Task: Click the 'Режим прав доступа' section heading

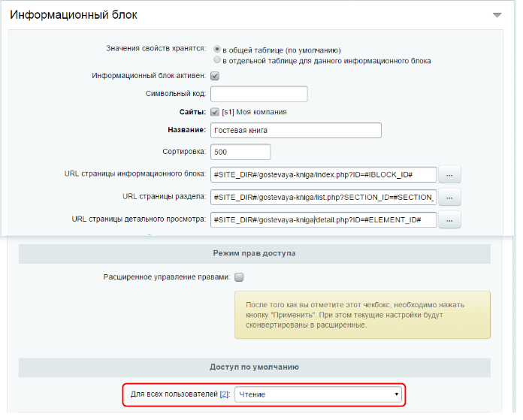Action: (x=254, y=253)
